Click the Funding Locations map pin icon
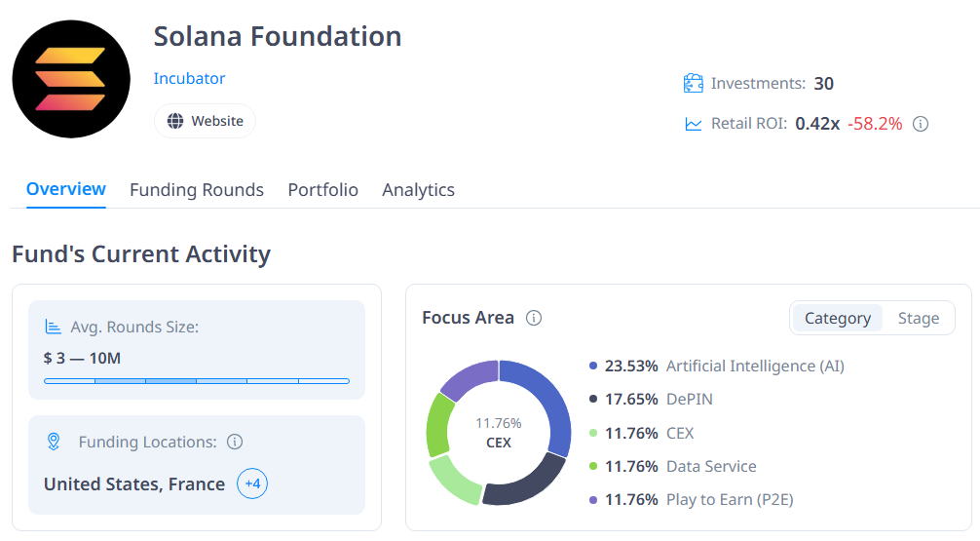This screenshot has width=980, height=541. coord(54,442)
